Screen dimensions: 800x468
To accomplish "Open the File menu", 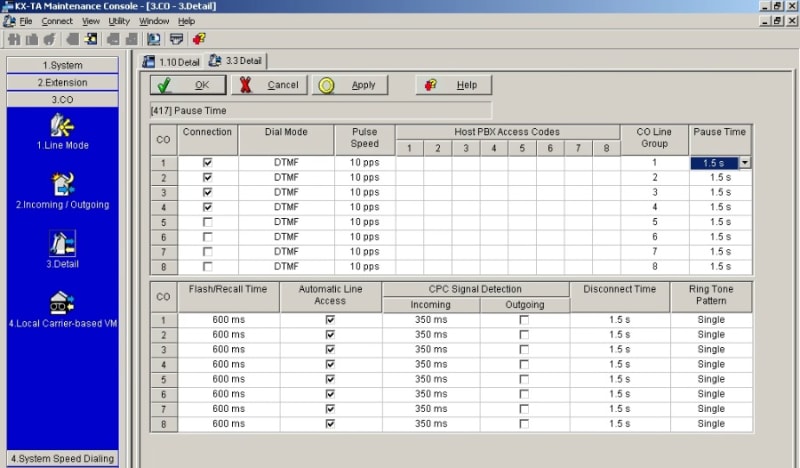I will [x=26, y=21].
